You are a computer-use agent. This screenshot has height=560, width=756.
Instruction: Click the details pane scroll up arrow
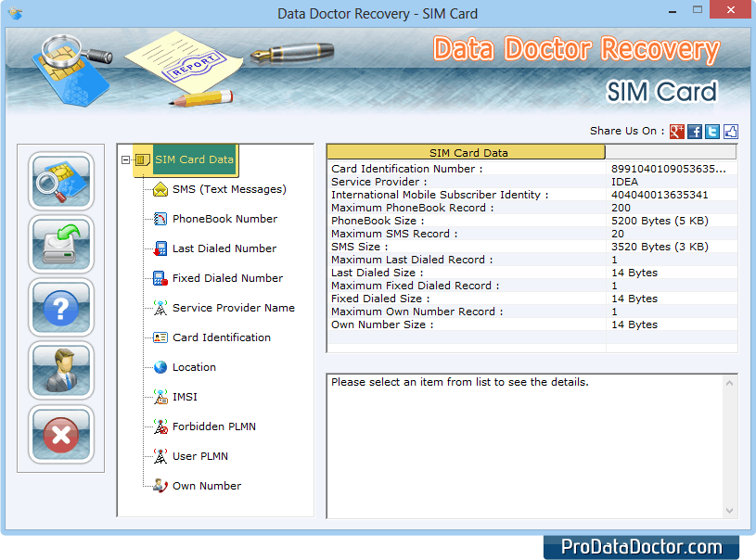[x=729, y=383]
